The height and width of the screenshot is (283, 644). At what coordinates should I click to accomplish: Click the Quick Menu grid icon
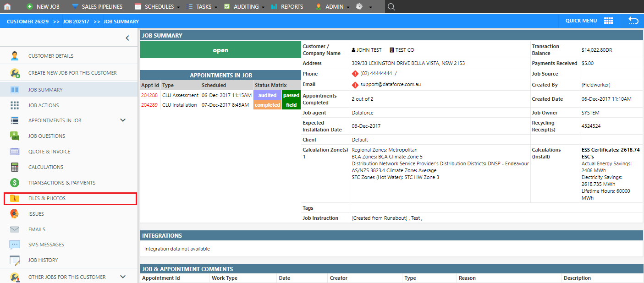pos(608,21)
